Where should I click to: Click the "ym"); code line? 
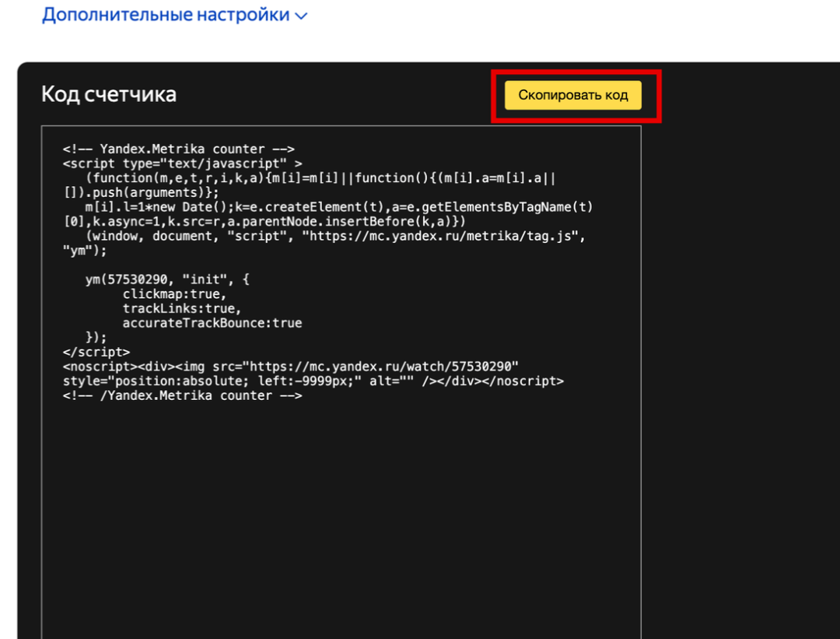85,251
